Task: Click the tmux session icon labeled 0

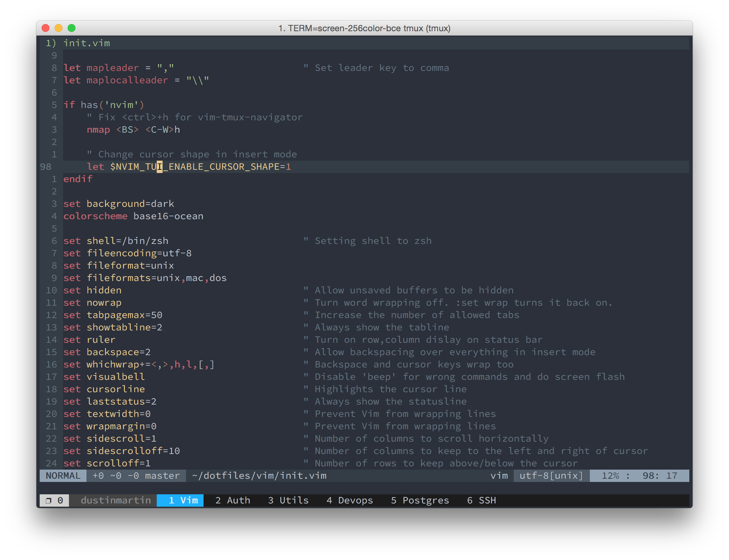Action: (x=54, y=500)
